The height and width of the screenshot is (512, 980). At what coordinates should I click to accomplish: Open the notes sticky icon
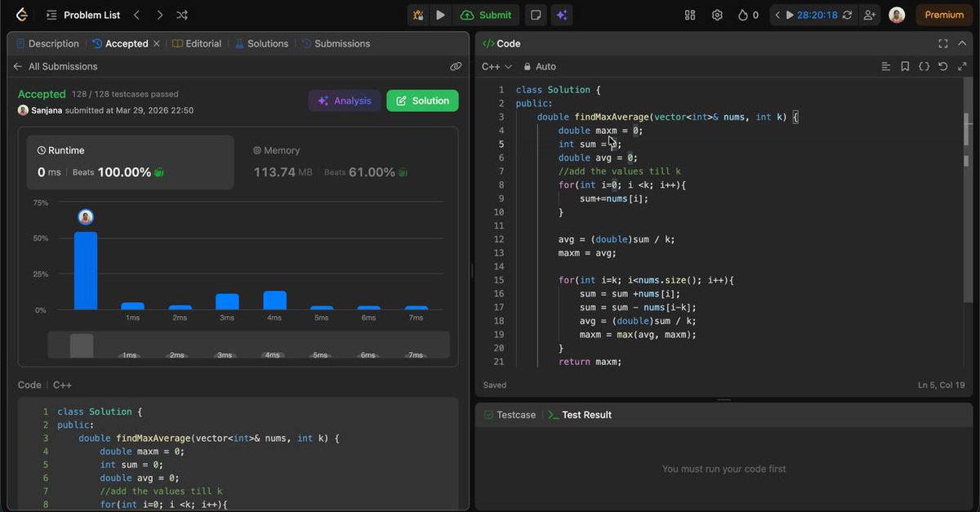[x=535, y=15]
